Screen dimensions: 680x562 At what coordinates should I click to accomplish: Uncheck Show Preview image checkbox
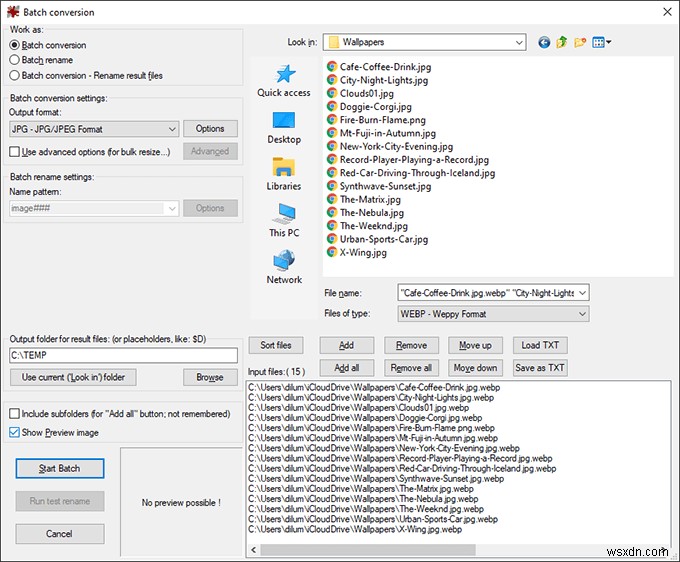click(x=14, y=432)
